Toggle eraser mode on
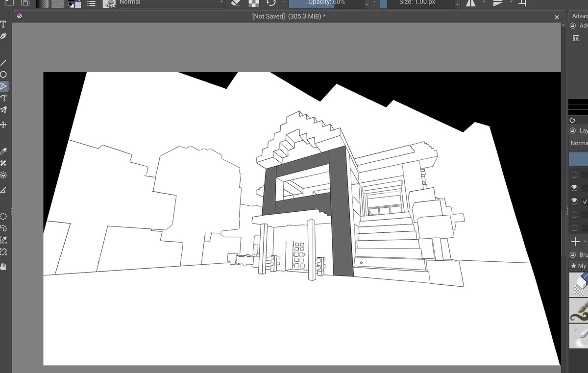 click(x=235, y=3)
